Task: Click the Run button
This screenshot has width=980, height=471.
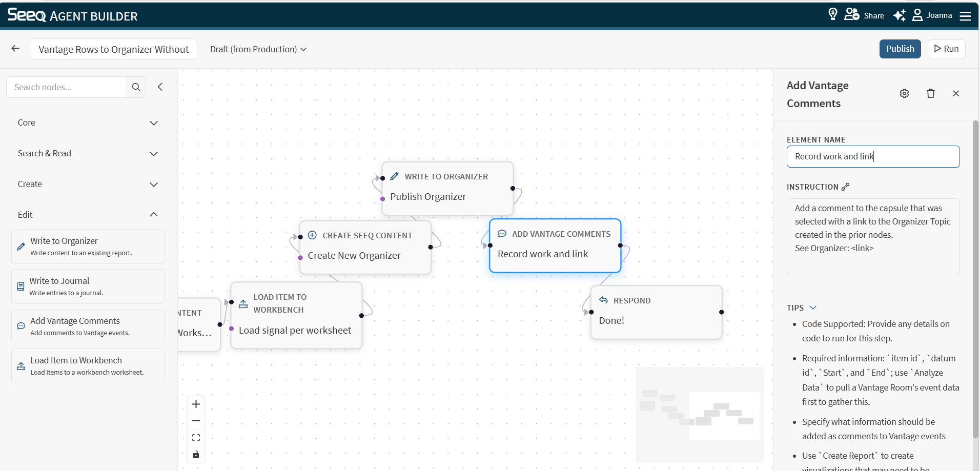Action: point(946,49)
